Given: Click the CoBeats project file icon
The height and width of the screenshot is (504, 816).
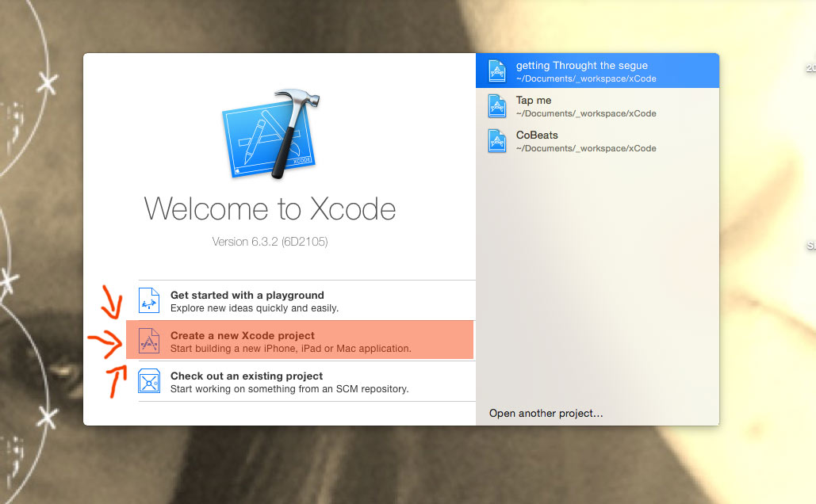Looking at the screenshot, I should coord(496,140).
